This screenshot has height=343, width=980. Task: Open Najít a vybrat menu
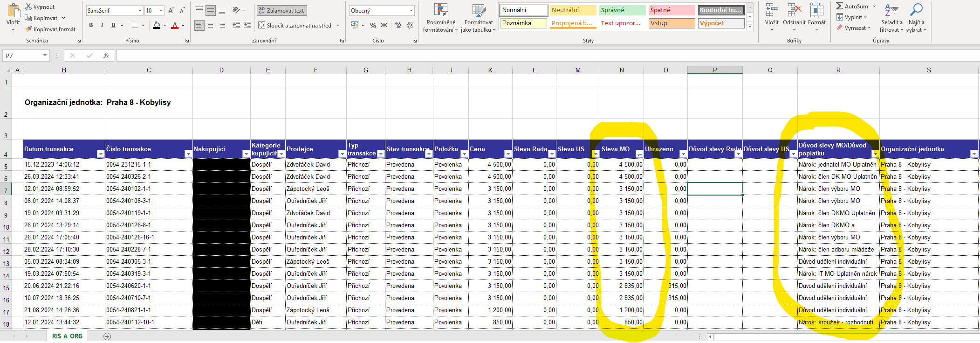coord(916,18)
